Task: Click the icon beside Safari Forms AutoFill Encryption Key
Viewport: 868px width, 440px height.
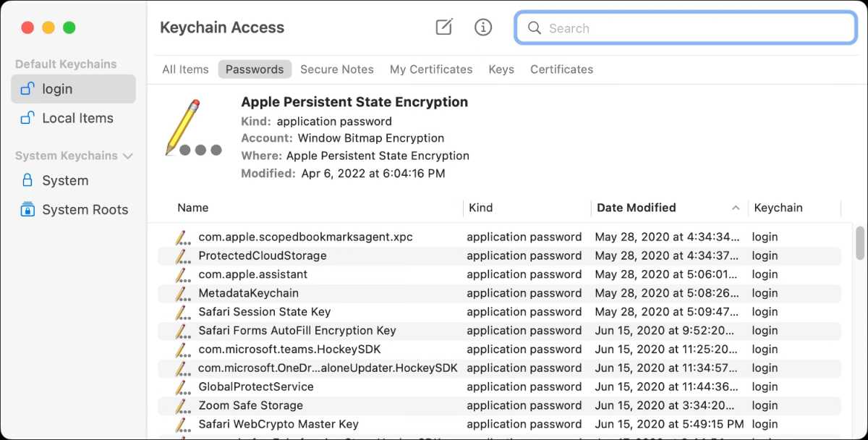Action: tap(182, 331)
